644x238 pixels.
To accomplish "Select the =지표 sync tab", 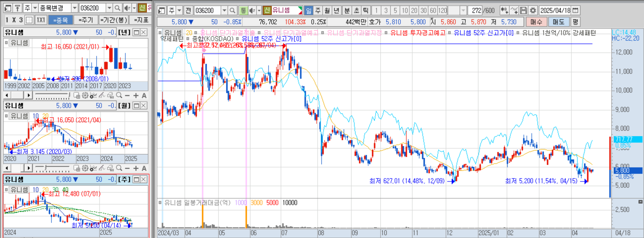I will coord(141,20).
